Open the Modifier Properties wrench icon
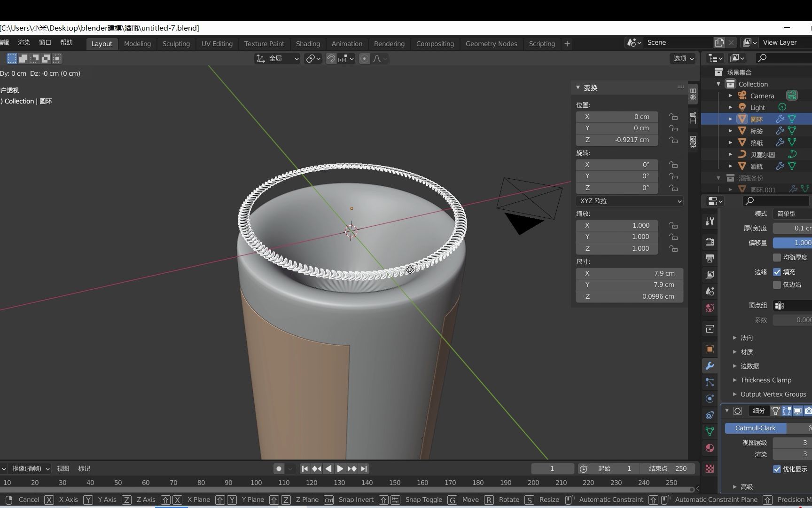This screenshot has width=812, height=508. pyautogui.click(x=710, y=365)
